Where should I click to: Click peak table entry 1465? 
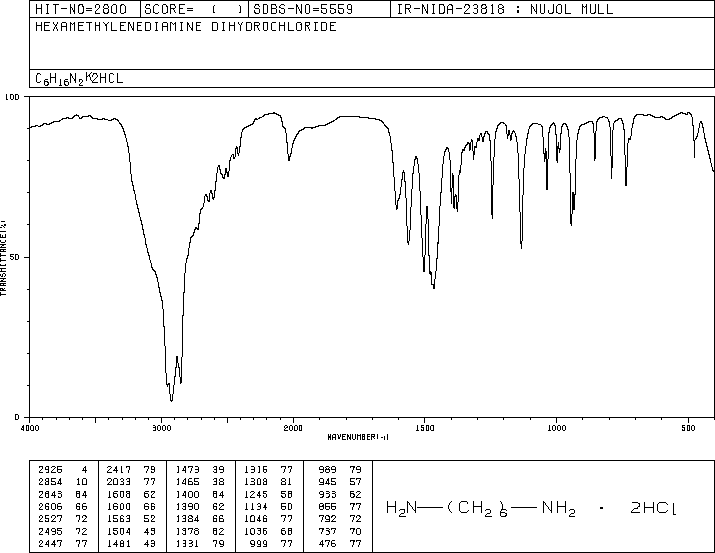(187, 482)
